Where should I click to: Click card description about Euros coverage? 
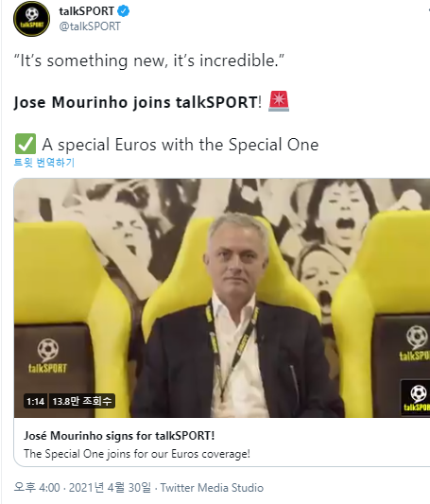137,454
